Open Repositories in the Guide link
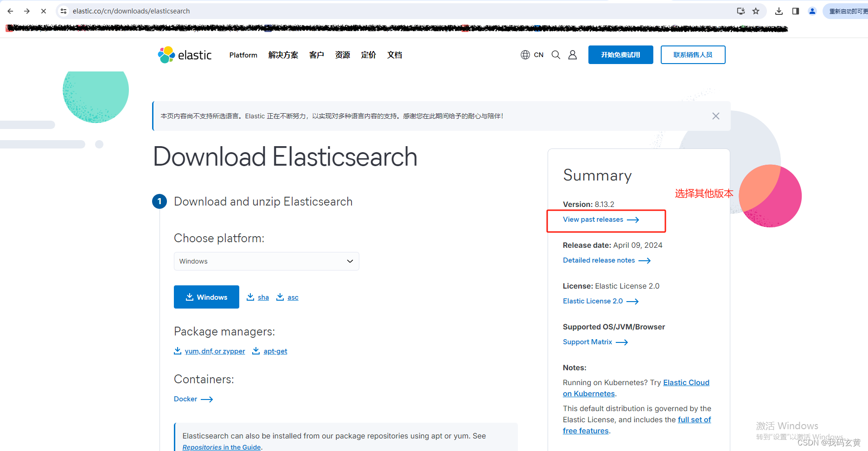 tap(222, 447)
